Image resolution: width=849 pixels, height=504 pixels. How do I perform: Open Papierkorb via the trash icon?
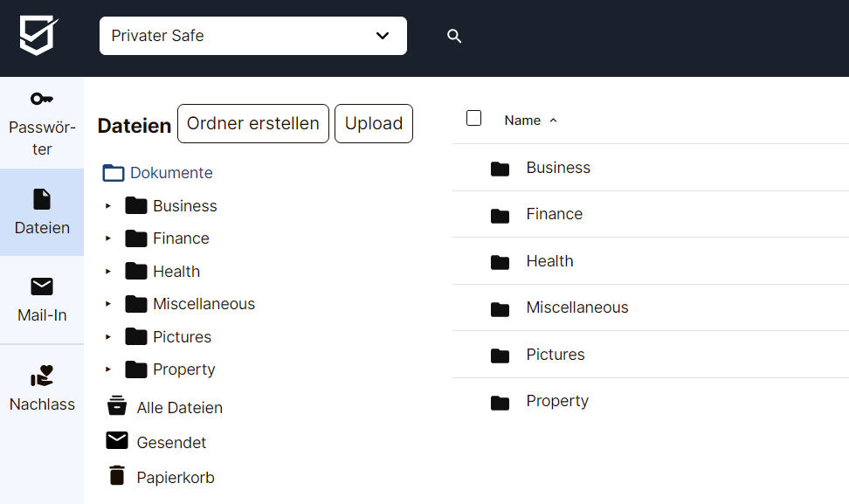coord(117,475)
